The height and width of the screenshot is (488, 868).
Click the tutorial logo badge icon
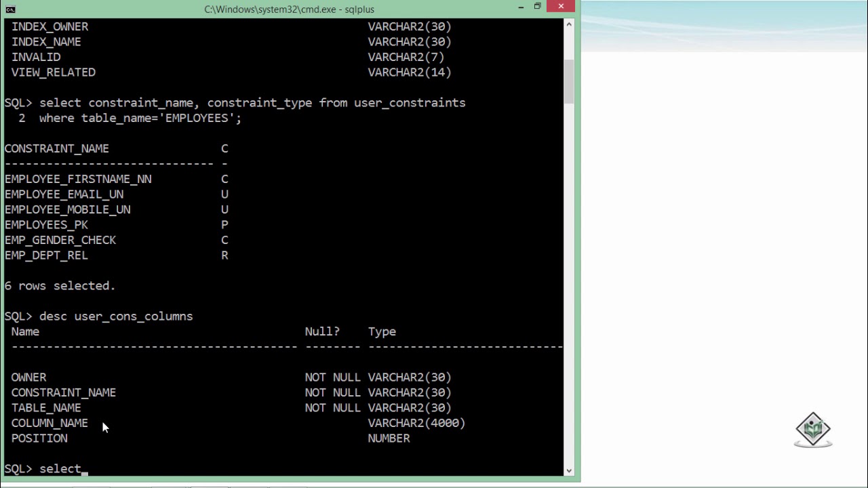point(813,430)
